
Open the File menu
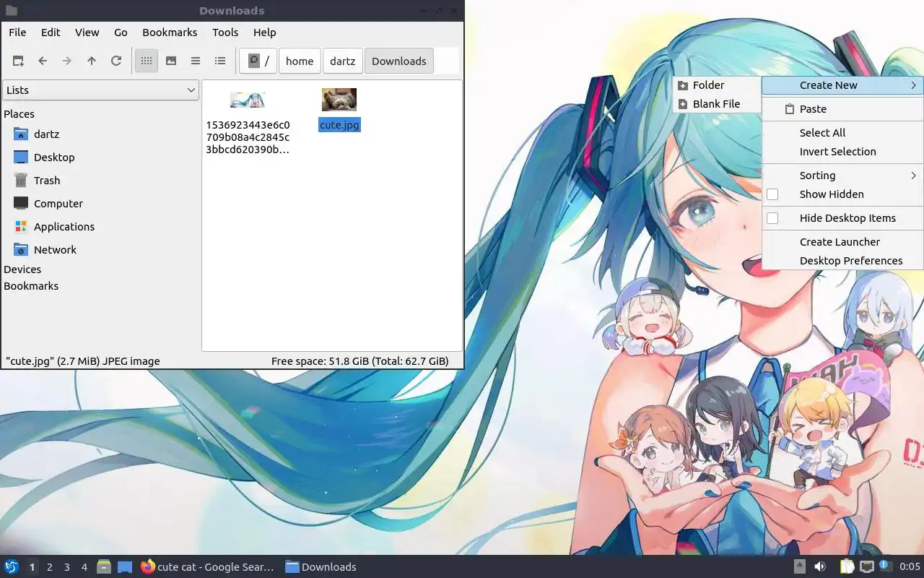pos(17,33)
